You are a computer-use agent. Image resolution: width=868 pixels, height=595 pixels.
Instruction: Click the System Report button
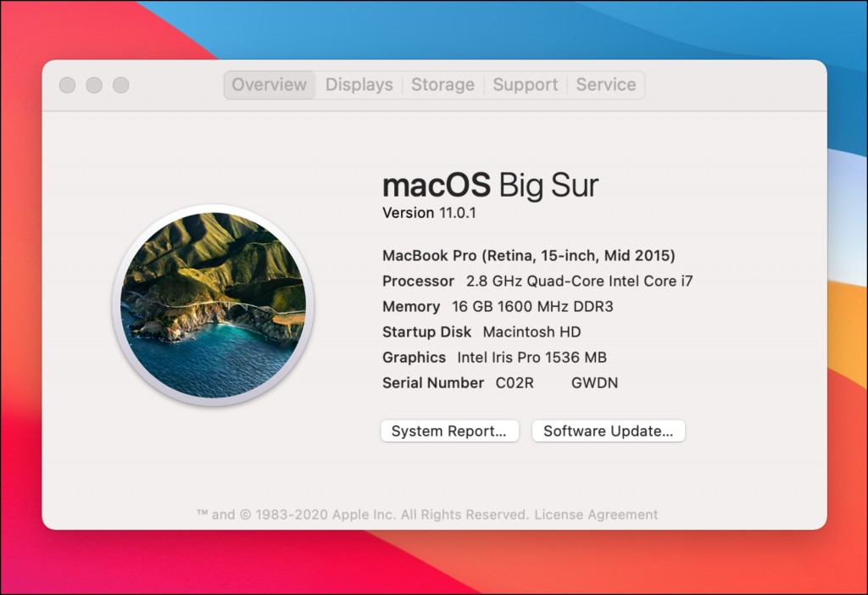click(x=449, y=431)
